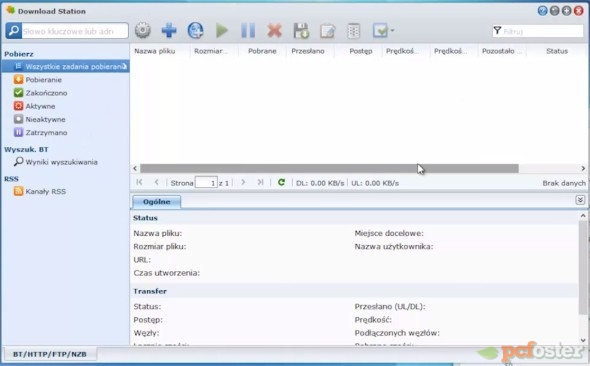Click the edit notepad icon
This screenshot has height=366, width=590.
tap(327, 31)
